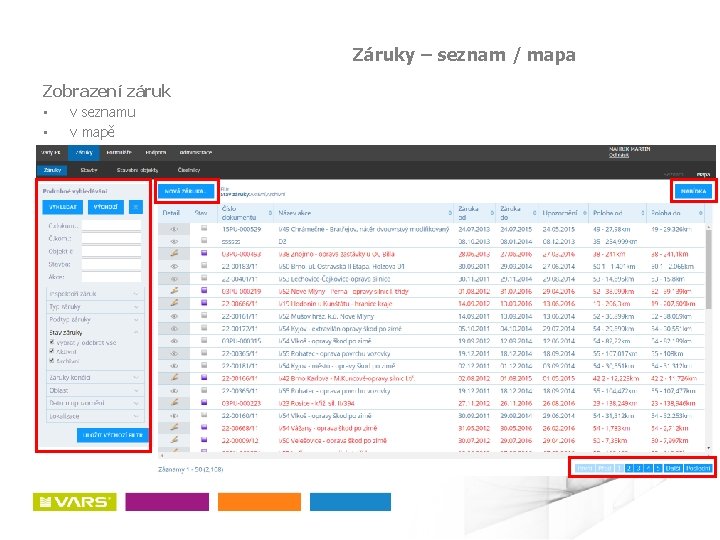Image resolution: width=720 pixels, height=540 pixels.
Task: Sort by Poloha od column arrow
Action: (642, 213)
